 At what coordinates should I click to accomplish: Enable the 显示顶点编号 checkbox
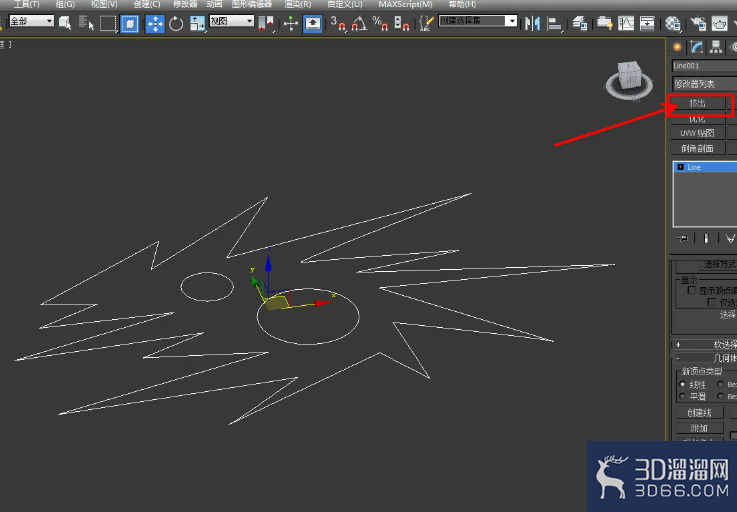(691, 290)
